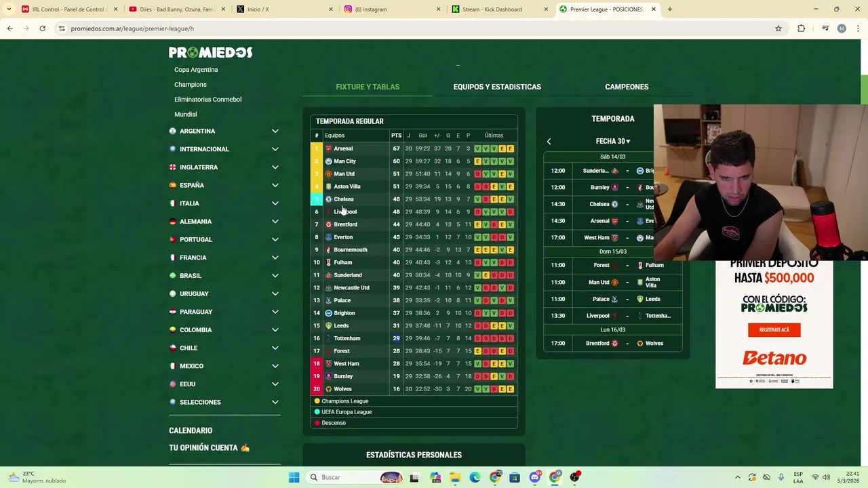Image resolution: width=868 pixels, height=488 pixels.
Task: Show hidden system tray icons
Action: [738, 477]
